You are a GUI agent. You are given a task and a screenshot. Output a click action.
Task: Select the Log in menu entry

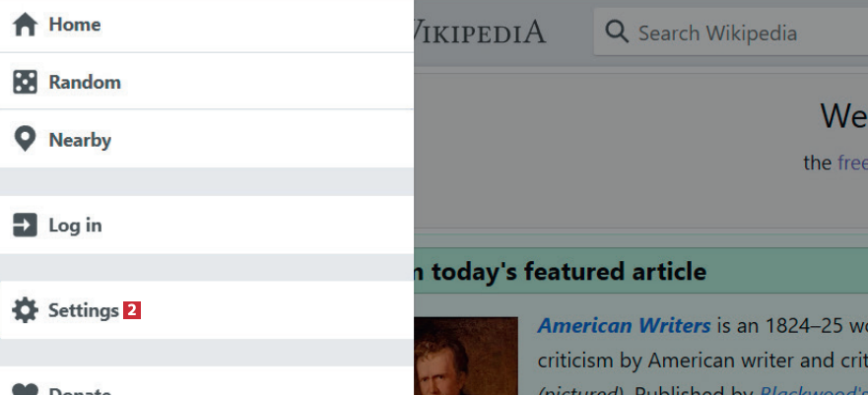tap(75, 226)
